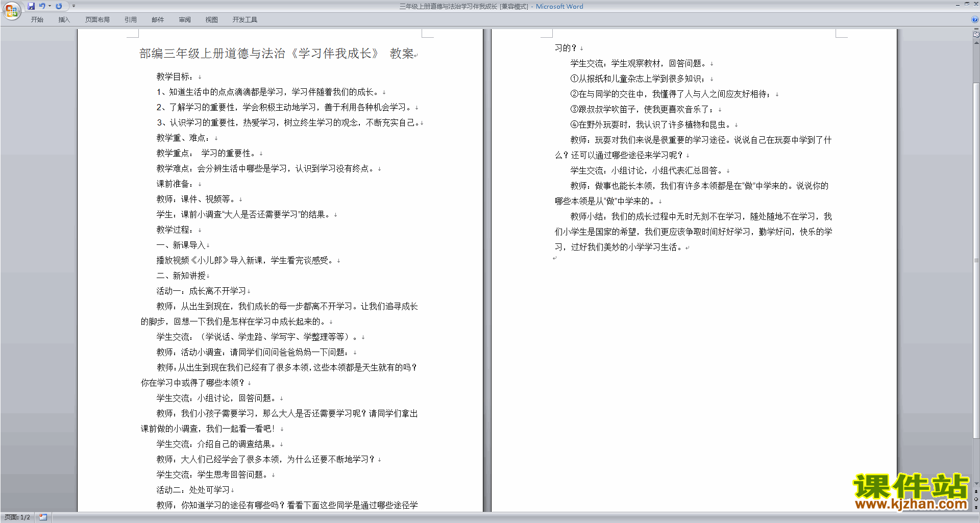The height and width of the screenshot is (523, 980).
Task: Save the document with floppy icon
Action: pos(31,6)
